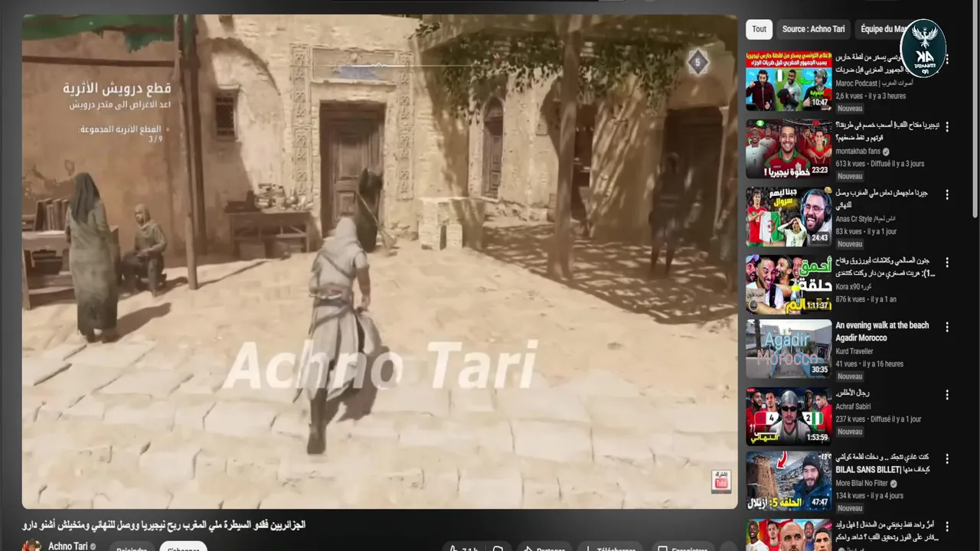
Task: Open thumbnail of the 24:43 Anas Cr Style video
Action: tap(789, 217)
